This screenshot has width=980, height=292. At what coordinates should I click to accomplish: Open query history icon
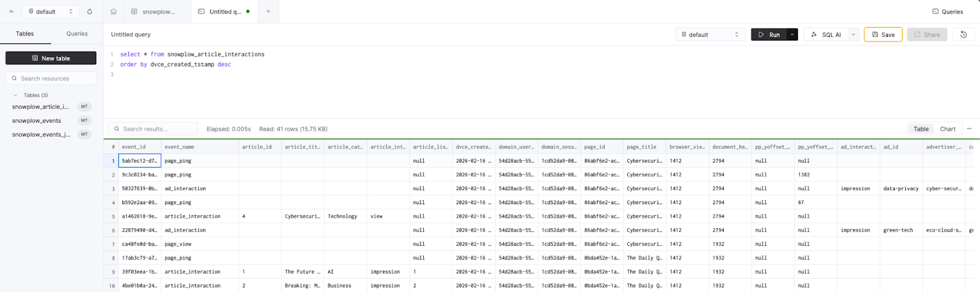point(963,34)
